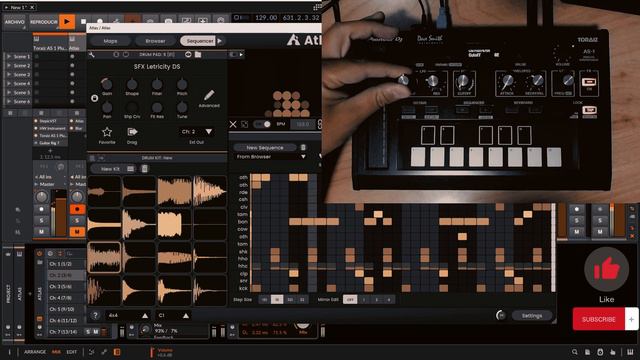Screen dimensions: 640x360
Task: Click the Tune knob
Action: pos(182,107)
